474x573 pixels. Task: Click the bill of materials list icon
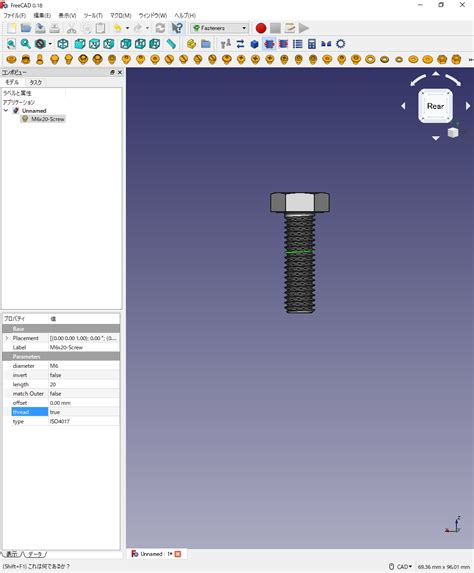click(x=297, y=44)
